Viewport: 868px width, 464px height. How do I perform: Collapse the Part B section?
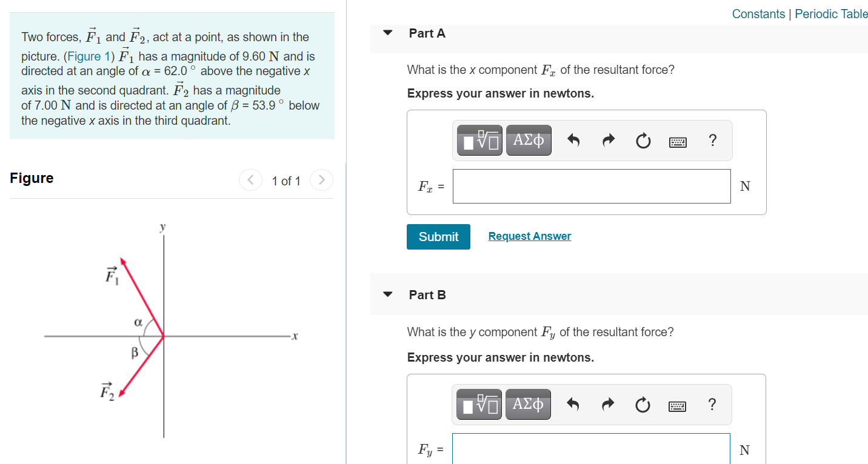click(387, 295)
